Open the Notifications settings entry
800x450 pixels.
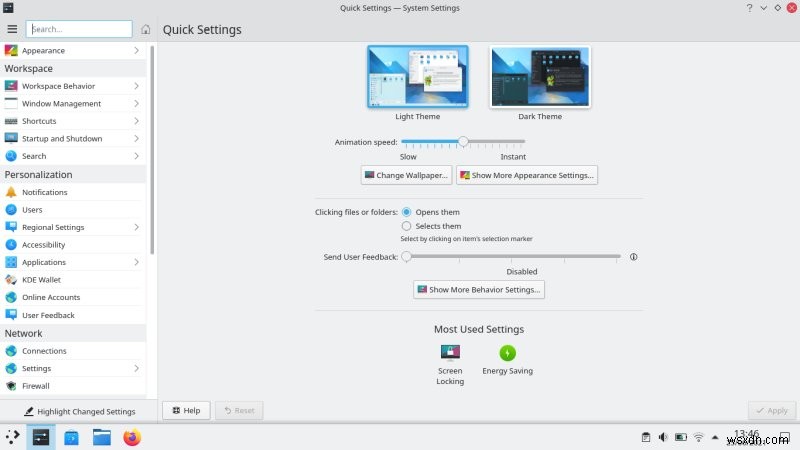[x=72, y=192]
